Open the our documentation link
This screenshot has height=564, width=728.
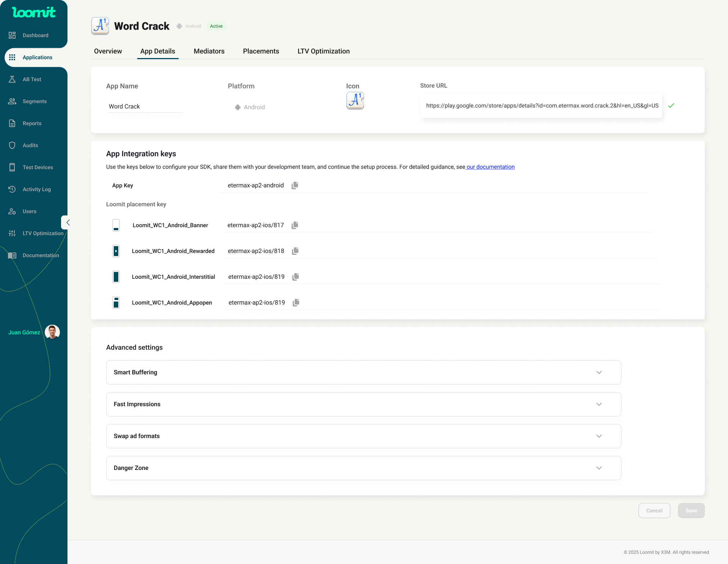point(490,167)
